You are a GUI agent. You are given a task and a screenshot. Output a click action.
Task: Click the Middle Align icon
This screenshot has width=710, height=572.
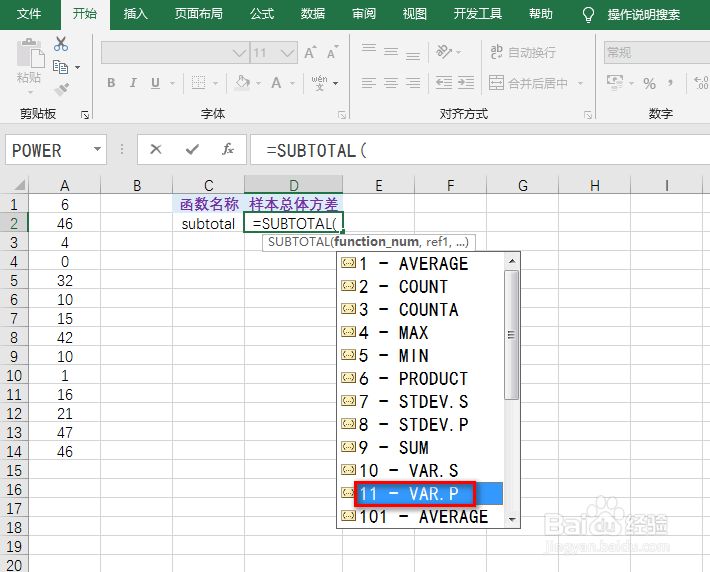pyautogui.click(x=391, y=52)
